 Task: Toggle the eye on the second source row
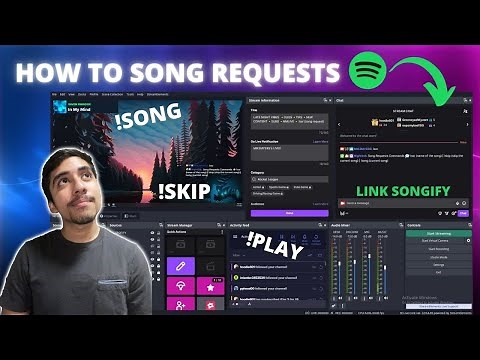coord(152,239)
